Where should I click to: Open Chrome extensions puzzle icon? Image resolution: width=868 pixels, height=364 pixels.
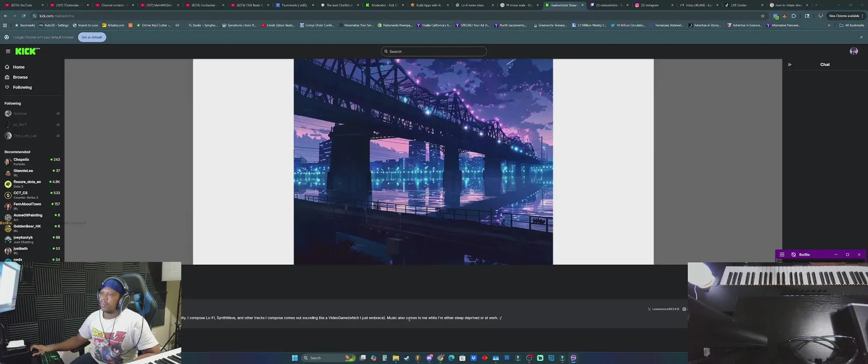[794, 16]
